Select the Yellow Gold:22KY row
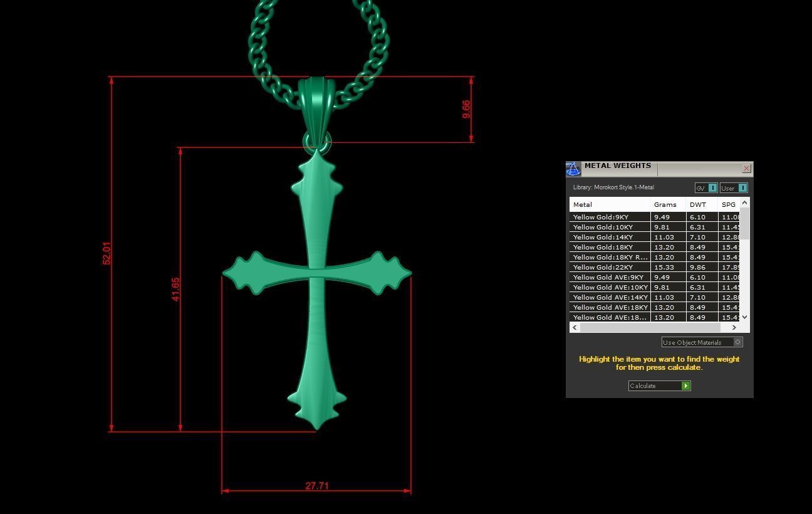This screenshot has height=514, width=812. [655, 267]
